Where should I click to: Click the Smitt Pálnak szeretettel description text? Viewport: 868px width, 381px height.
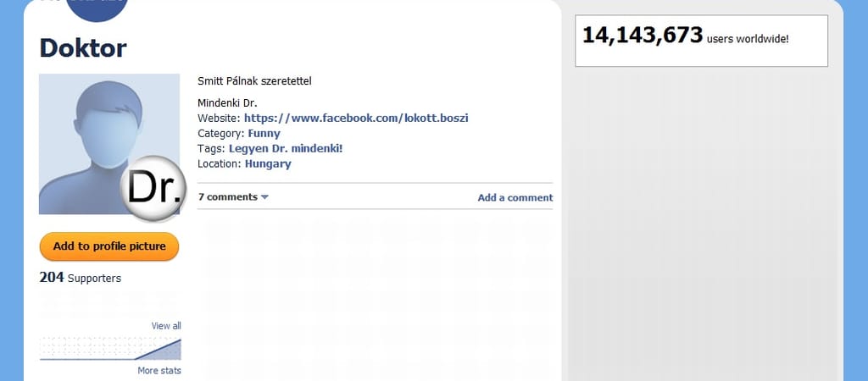click(x=248, y=82)
